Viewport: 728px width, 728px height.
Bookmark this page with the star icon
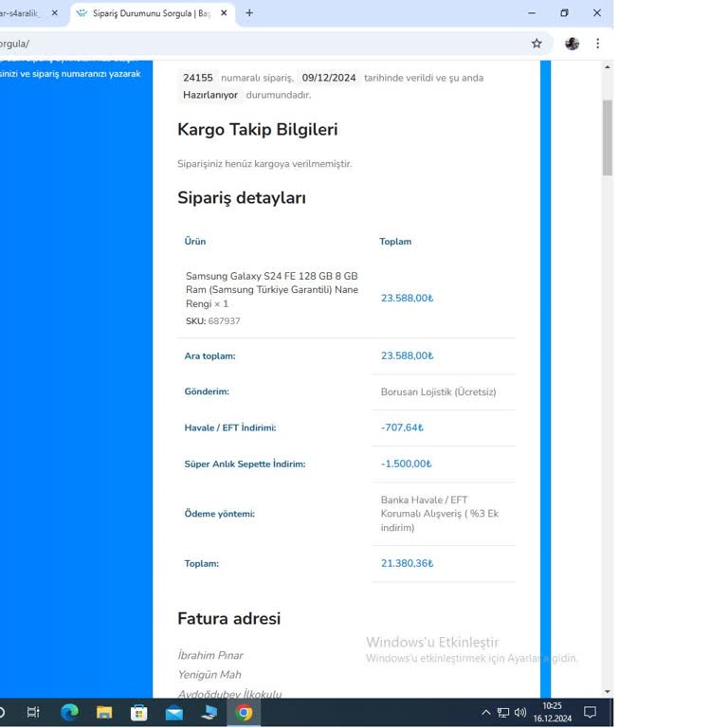537,44
